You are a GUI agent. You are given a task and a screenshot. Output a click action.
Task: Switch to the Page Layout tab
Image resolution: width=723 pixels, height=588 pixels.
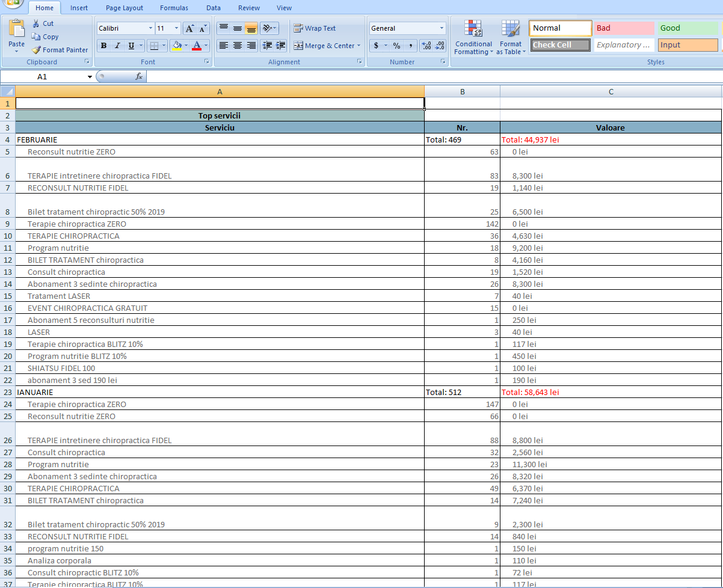click(x=125, y=8)
